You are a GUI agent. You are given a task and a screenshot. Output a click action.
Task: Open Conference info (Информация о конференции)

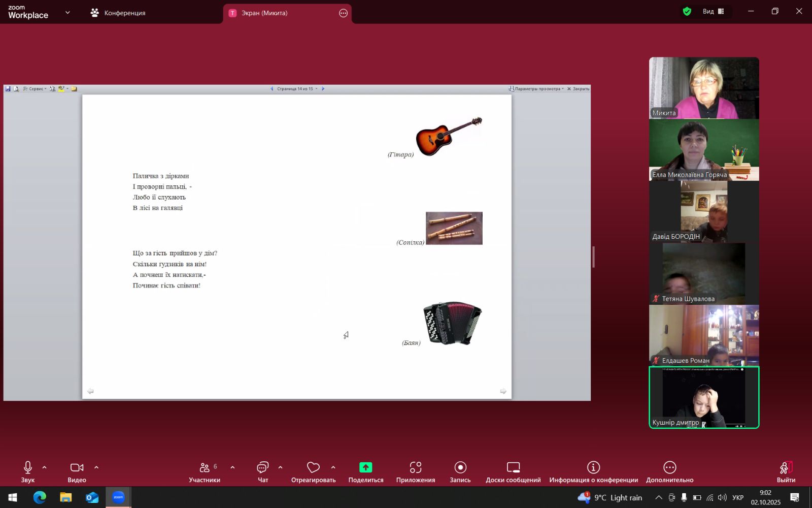593,468
